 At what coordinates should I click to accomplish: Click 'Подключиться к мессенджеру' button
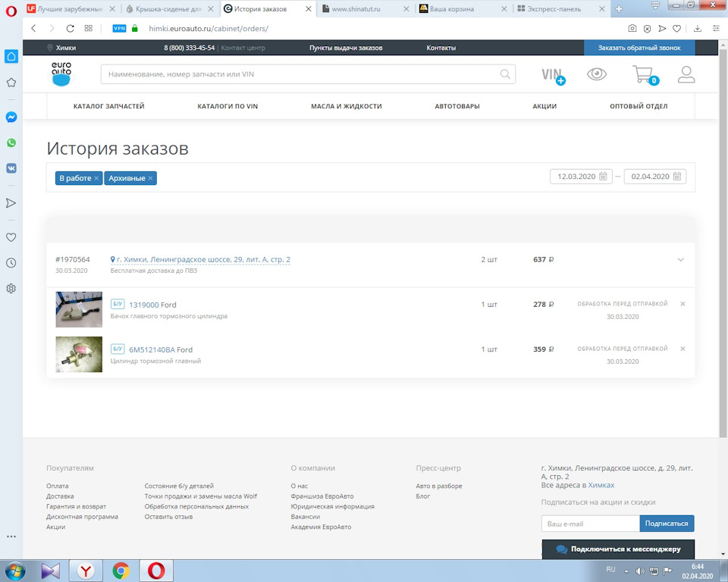[618, 549]
